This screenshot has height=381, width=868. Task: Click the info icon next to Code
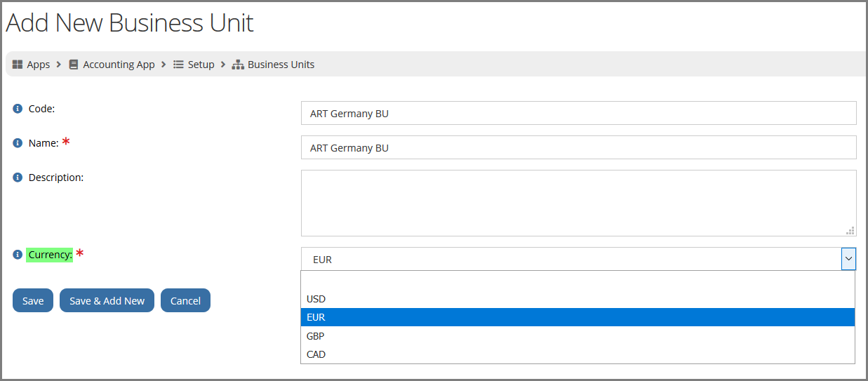point(18,109)
